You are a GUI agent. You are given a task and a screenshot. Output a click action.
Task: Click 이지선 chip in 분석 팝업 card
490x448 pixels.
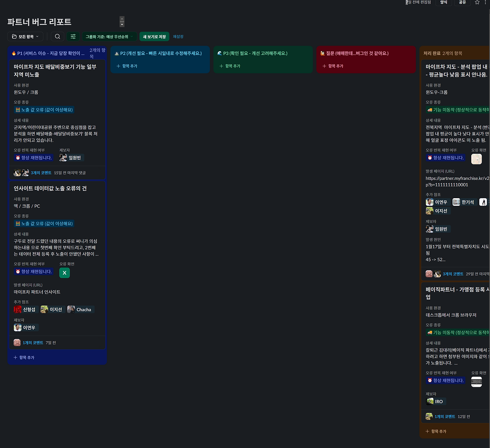point(437,211)
